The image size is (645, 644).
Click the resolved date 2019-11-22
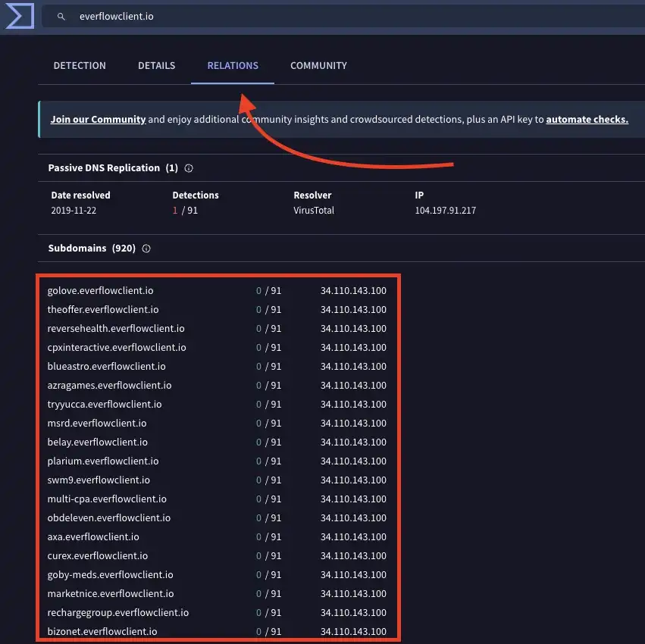(x=74, y=210)
